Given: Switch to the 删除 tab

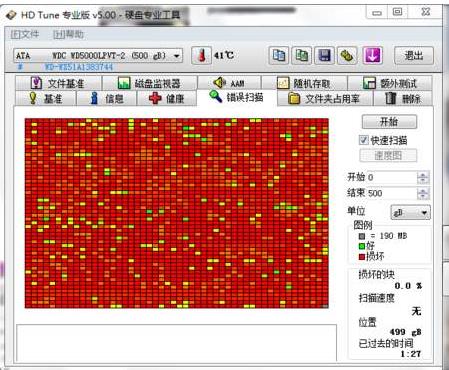Looking at the screenshot, I should [403, 98].
